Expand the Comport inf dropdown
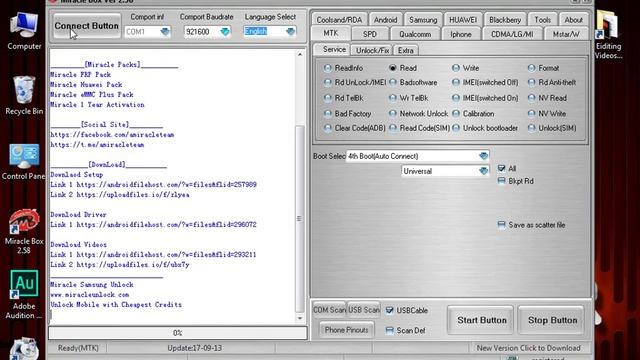 [x=165, y=31]
